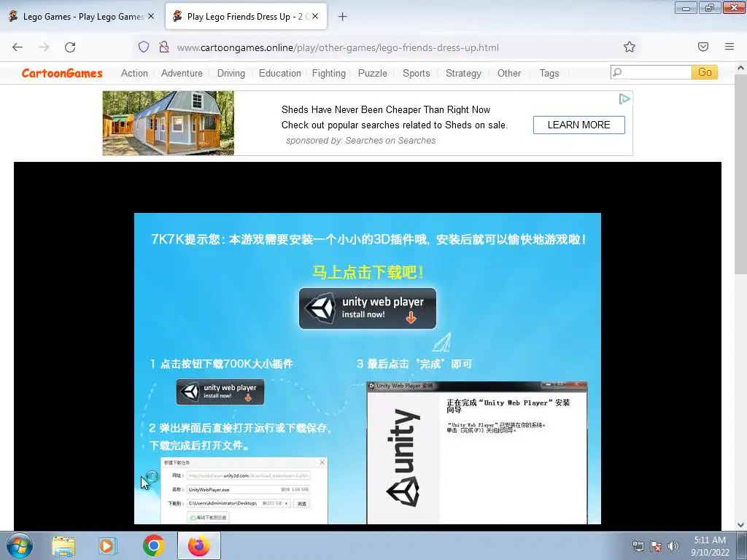Viewport: 747px width, 560px height.
Task: Click the address bar URL
Action: pos(338,47)
